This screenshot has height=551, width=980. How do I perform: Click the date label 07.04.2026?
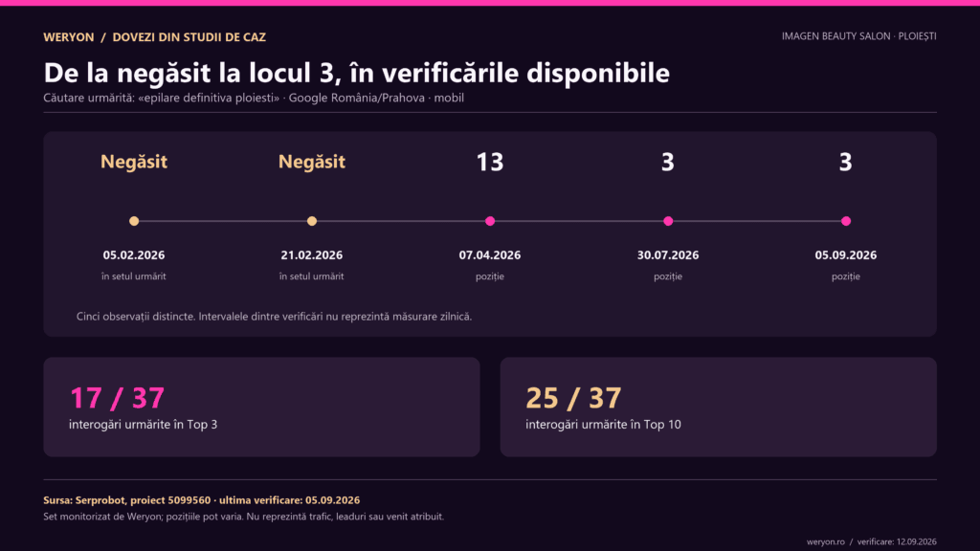[x=490, y=254]
